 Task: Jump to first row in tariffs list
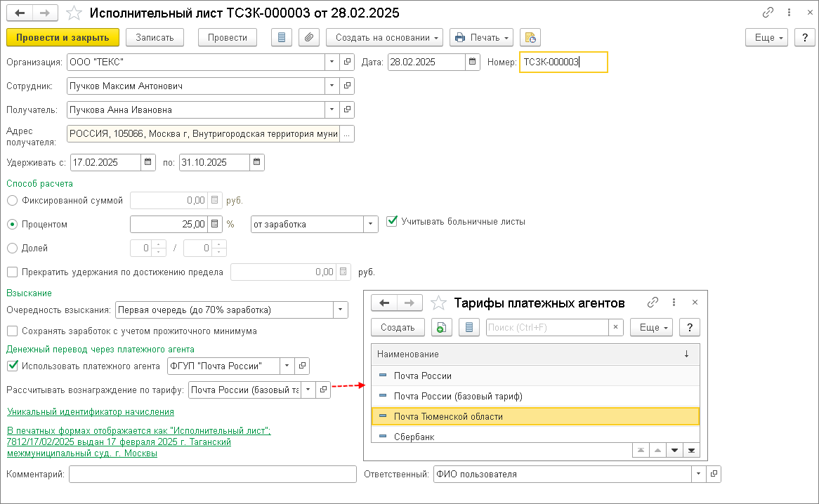[x=641, y=450]
